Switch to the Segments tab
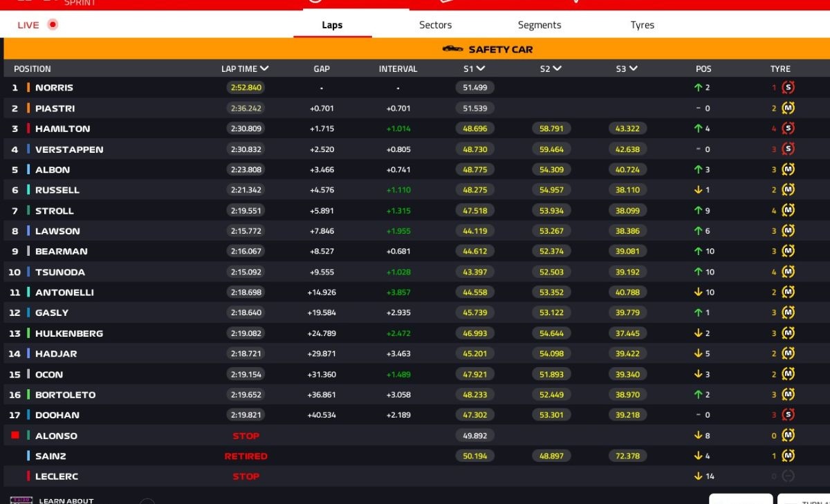Viewport: 830px width, 504px height. pos(539,25)
